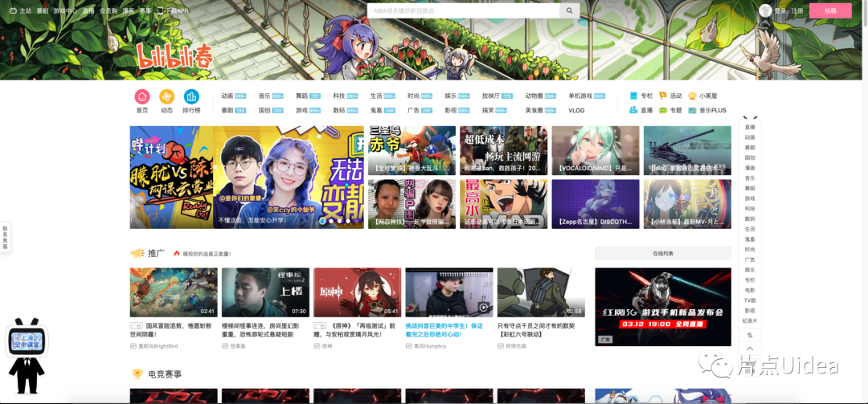The height and width of the screenshot is (404, 868).
Task: Open video title 挑战抖音巨美的中学生
Action: (x=444, y=330)
